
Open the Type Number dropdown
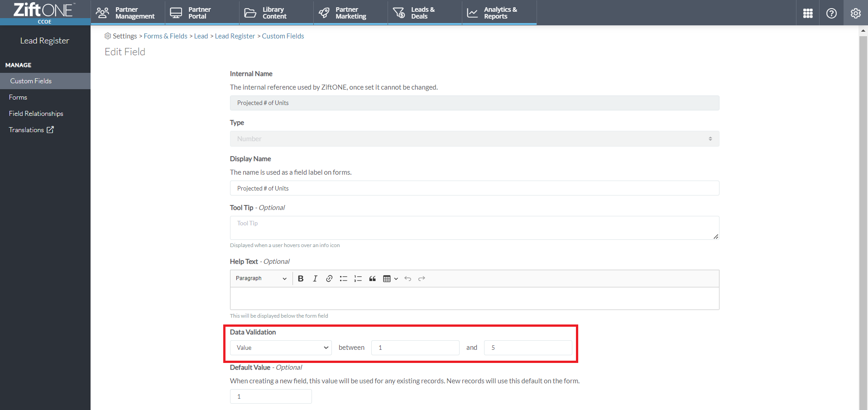[x=475, y=138]
